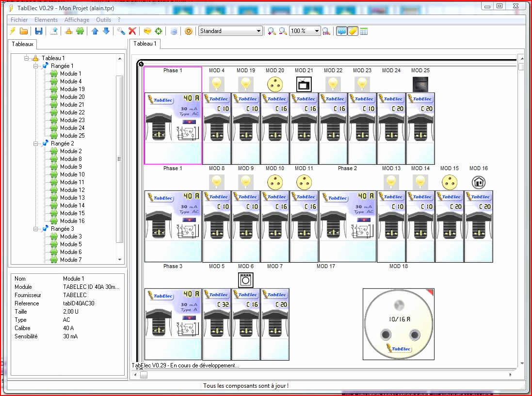The width and height of the screenshot is (532, 396).
Task: Open the Elements menu
Action: 46,20
